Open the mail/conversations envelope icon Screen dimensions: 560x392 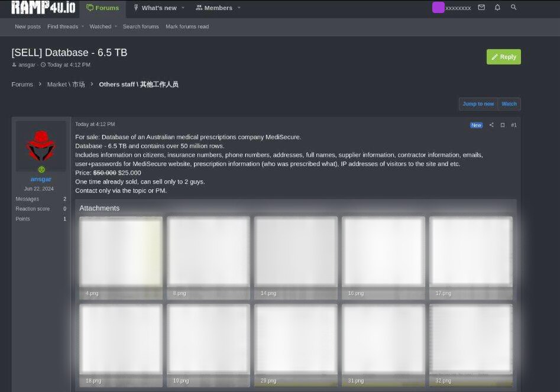[x=482, y=8]
